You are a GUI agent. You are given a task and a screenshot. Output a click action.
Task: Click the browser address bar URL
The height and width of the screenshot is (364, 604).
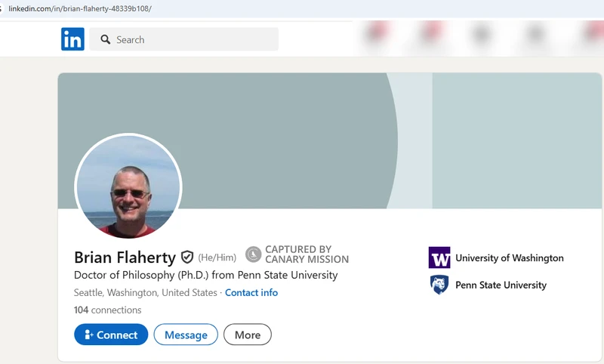point(80,8)
